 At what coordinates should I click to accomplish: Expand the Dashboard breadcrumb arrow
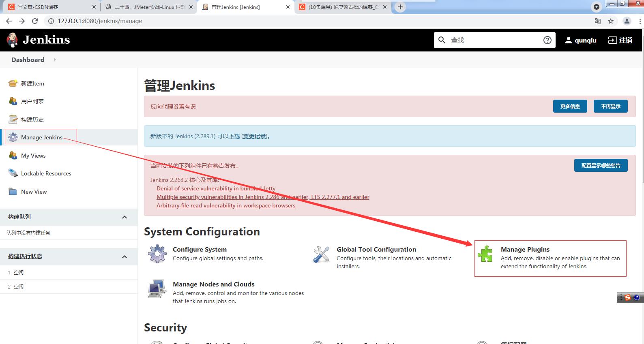[x=55, y=60]
